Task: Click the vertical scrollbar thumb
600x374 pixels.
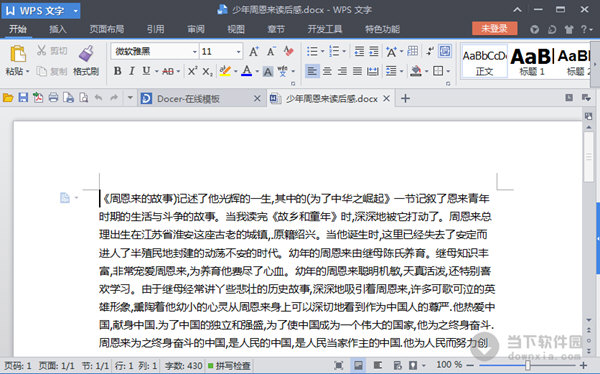Action: tap(589, 157)
